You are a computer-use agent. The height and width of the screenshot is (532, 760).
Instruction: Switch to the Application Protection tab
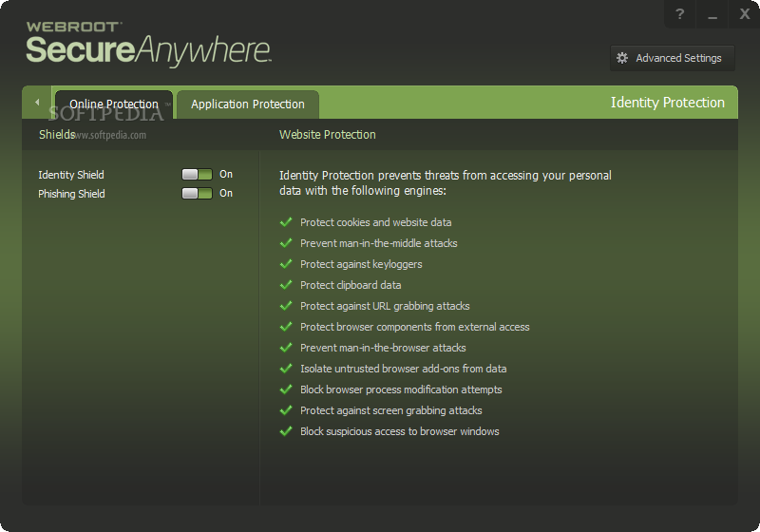[x=248, y=104]
